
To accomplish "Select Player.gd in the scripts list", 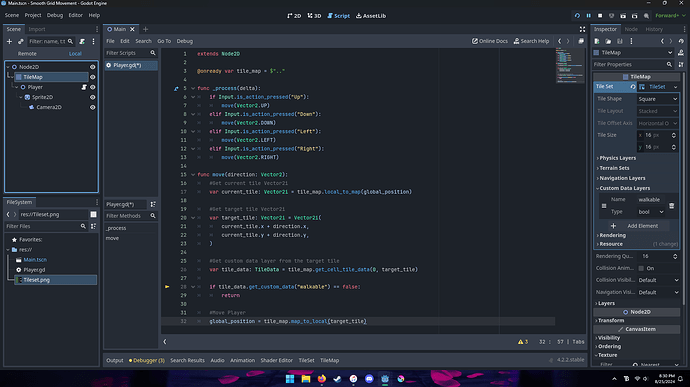I will click(x=131, y=66).
